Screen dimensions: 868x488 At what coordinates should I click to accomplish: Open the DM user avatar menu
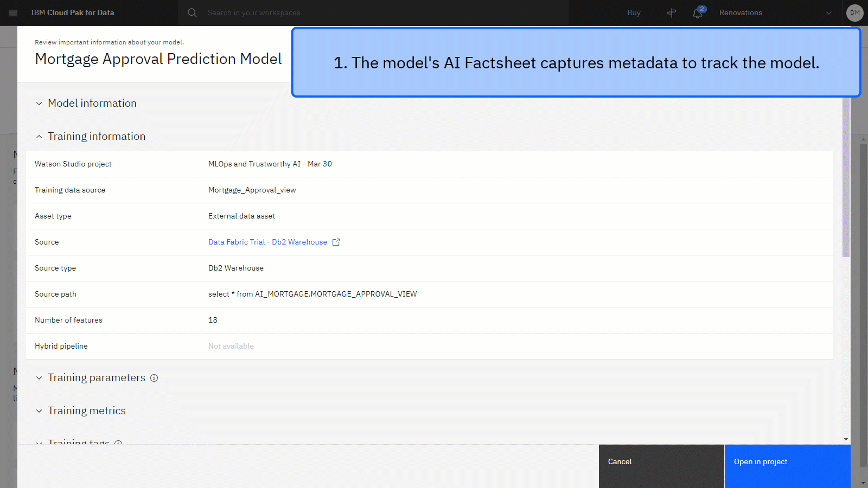point(854,12)
